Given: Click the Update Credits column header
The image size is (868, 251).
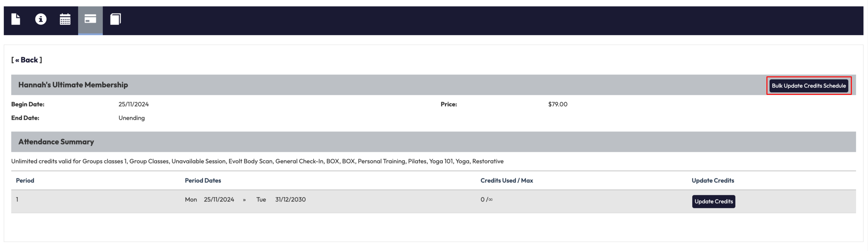Looking at the screenshot, I should [x=713, y=180].
